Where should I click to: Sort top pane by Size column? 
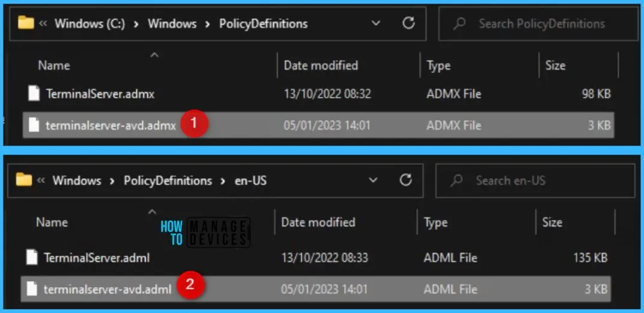(x=555, y=66)
